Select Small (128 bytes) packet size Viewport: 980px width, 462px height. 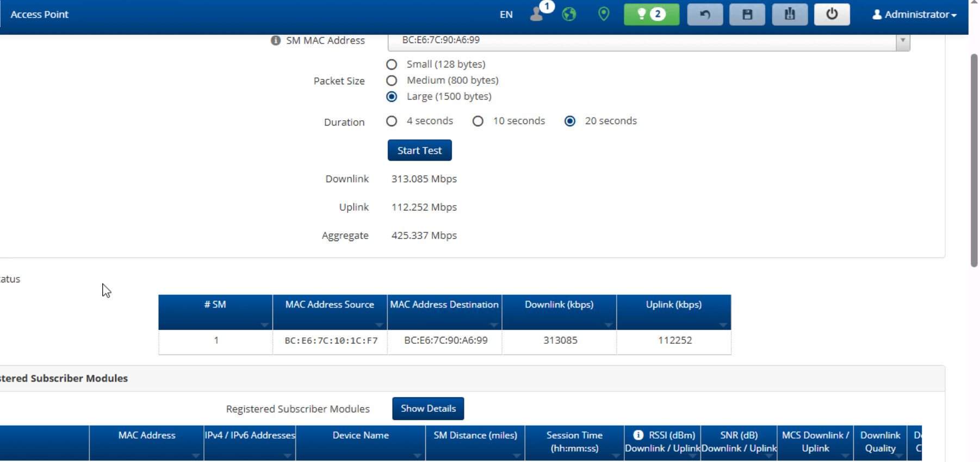392,64
